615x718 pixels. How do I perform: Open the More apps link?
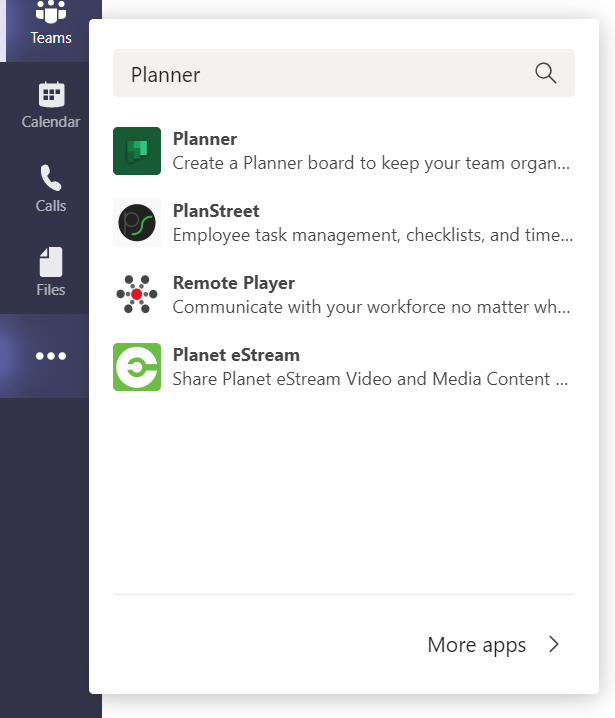[x=477, y=645]
